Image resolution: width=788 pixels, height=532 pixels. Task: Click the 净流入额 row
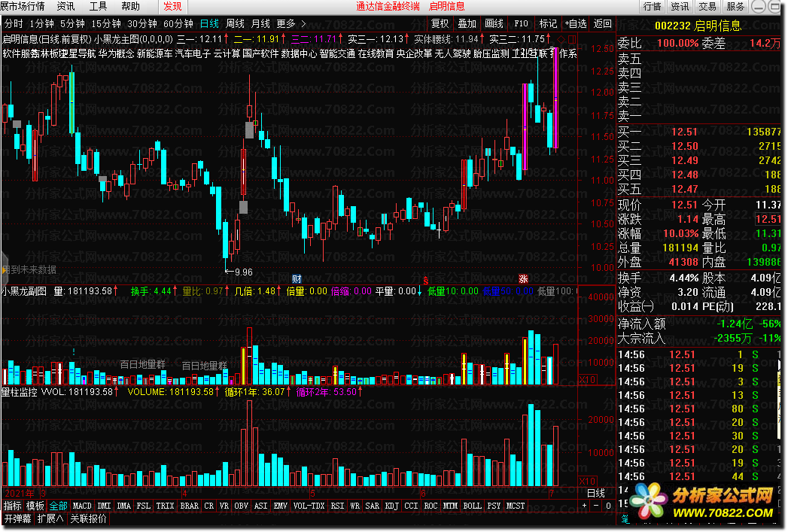pos(699,324)
